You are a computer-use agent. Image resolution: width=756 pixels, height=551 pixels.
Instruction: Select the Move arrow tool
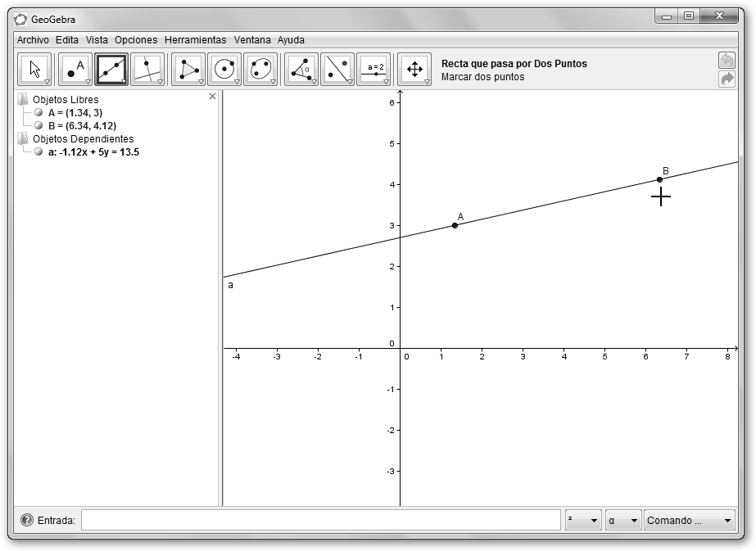34,70
